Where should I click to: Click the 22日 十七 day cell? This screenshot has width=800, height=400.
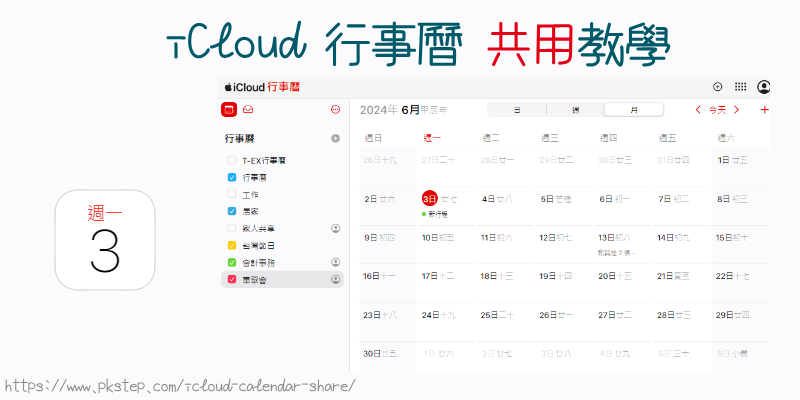point(740,283)
